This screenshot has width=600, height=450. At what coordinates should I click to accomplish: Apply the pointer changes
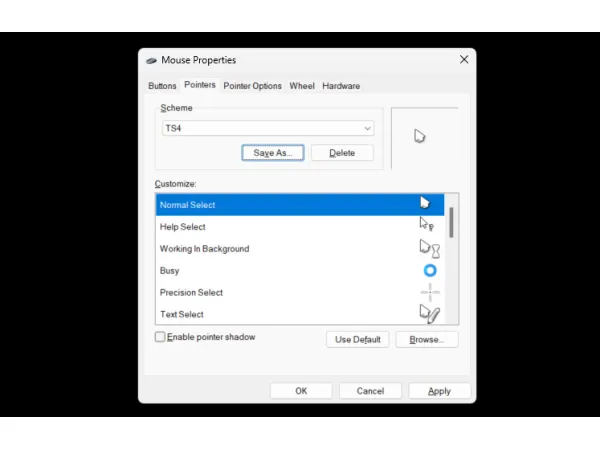coord(439,391)
